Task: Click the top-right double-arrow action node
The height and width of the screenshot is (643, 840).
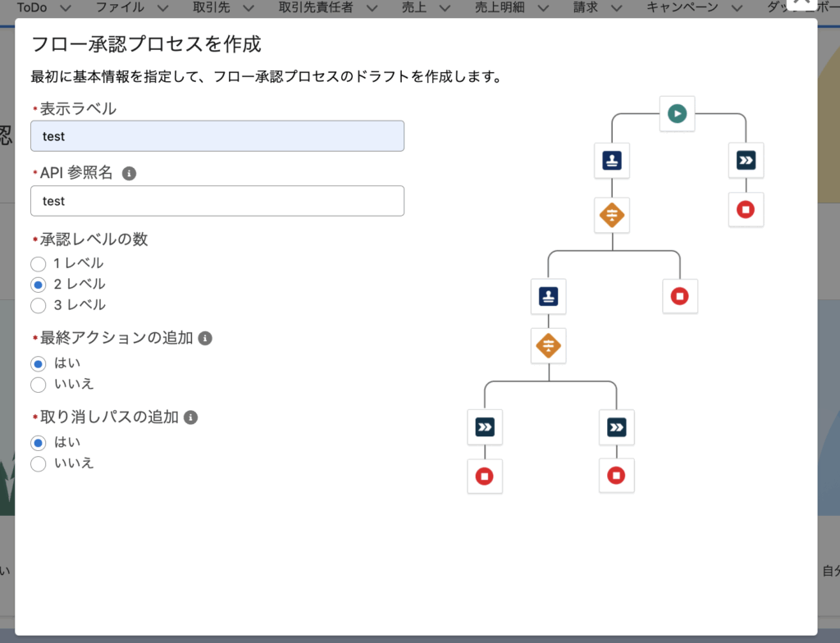Action: coord(745,162)
